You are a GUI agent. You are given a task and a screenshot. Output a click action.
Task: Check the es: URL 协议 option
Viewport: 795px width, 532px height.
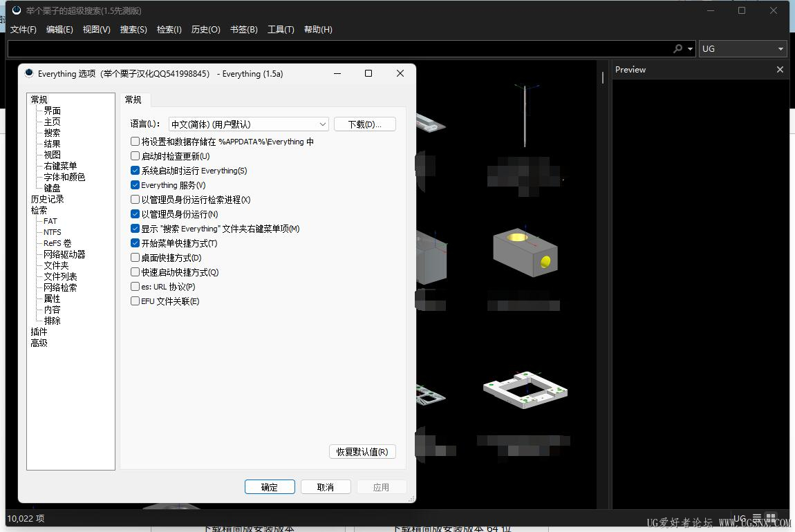coord(135,287)
